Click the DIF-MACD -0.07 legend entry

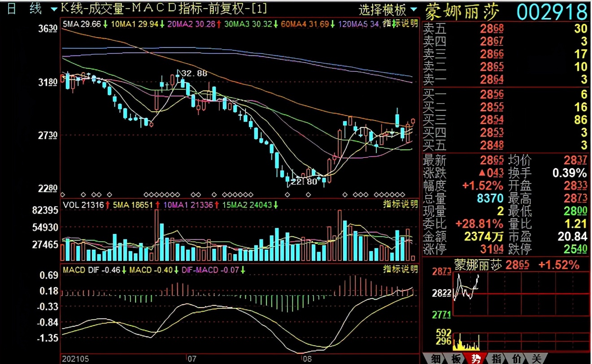(x=213, y=270)
